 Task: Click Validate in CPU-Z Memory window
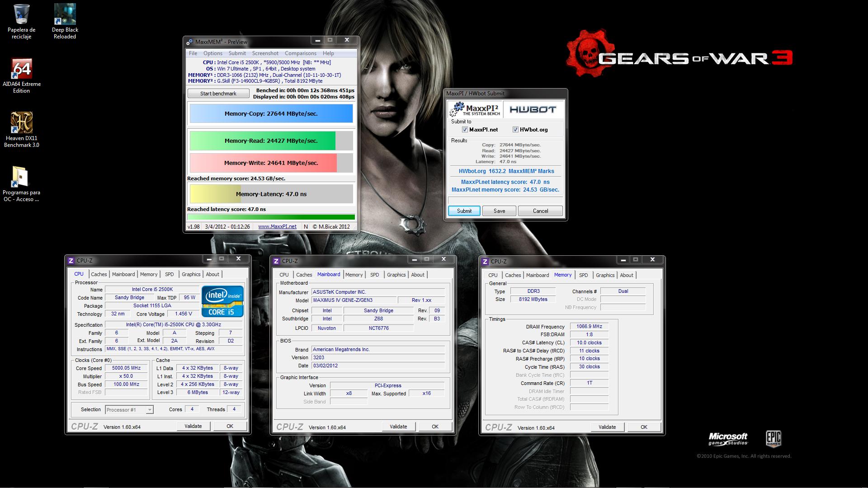pos(607,427)
